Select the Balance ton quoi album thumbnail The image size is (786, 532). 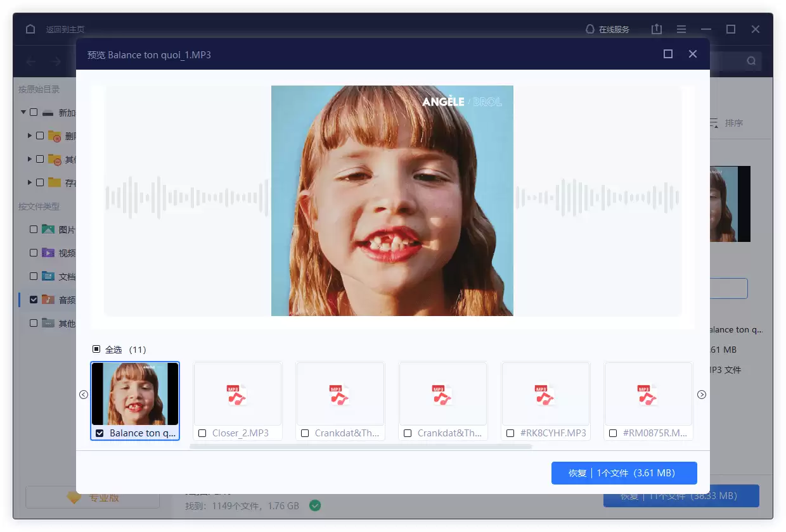click(x=135, y=393)
